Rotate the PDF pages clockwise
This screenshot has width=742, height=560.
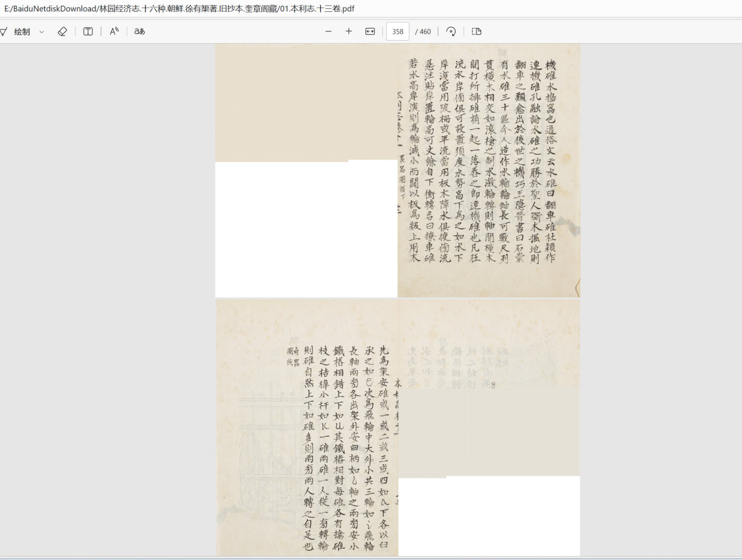(451, 31)
